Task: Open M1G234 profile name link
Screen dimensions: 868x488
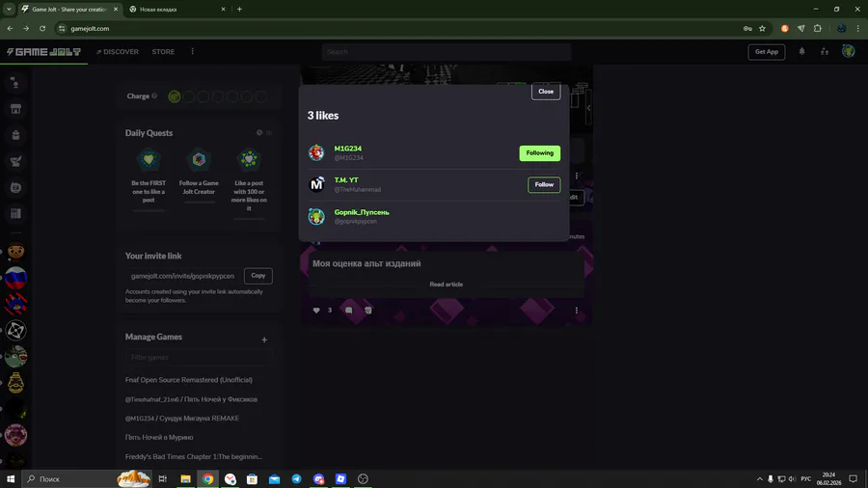Action: 347,149
